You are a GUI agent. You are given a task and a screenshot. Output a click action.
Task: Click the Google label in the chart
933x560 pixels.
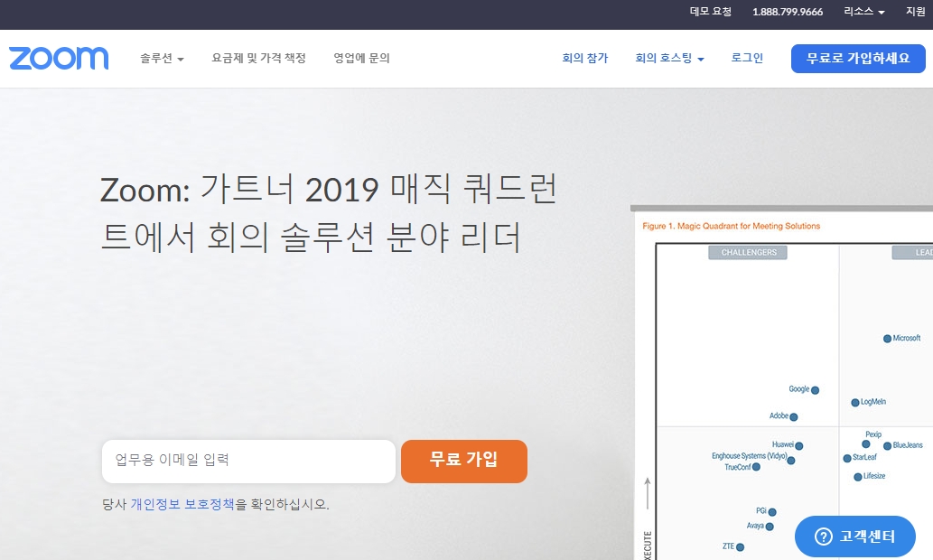799,388
